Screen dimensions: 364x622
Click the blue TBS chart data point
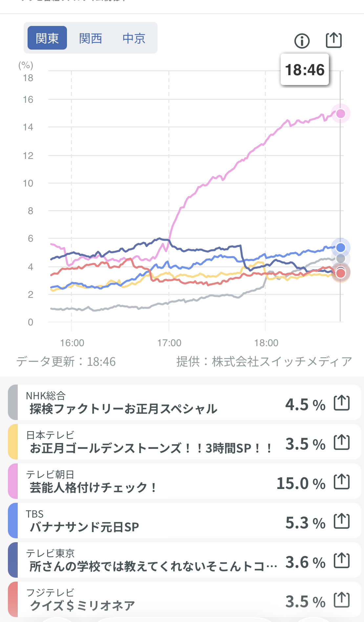coord(341,247)
